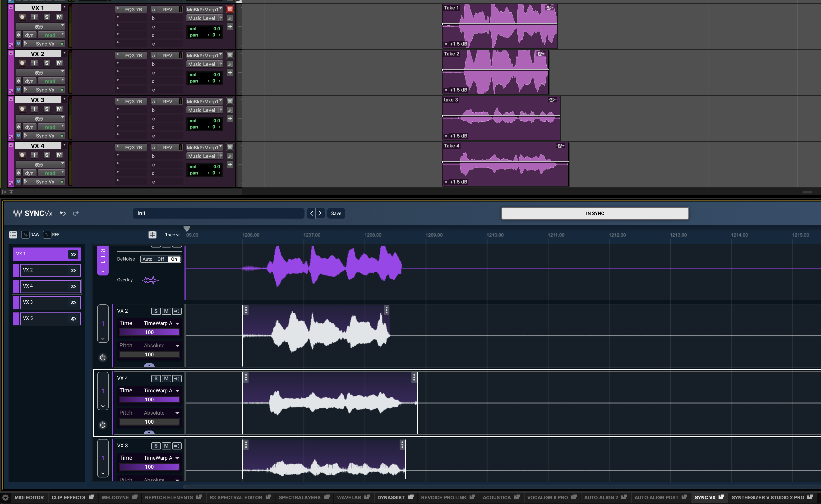The width and height of the screenshot is (821, 504).
Task: Set DeNoise to Off
Action: point(161,259)
